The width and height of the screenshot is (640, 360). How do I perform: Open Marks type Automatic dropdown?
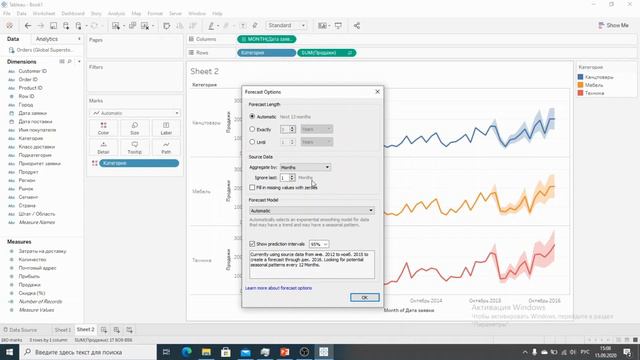click(x=135, y=113)
